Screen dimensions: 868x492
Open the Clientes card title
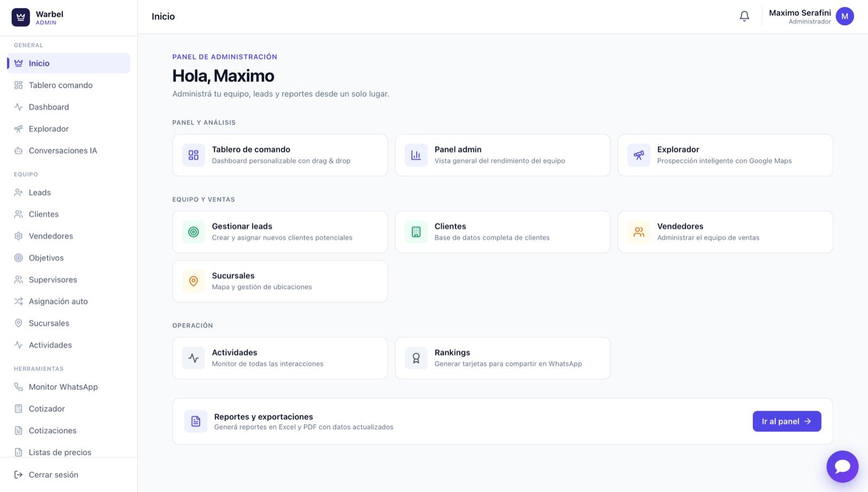click(x=450, y=226)
